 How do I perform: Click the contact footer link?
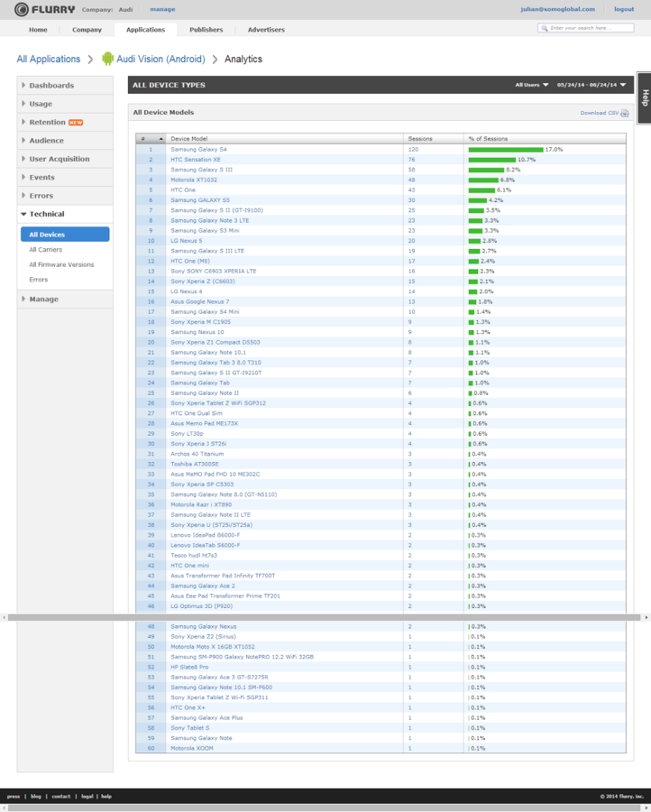point(61,797)
